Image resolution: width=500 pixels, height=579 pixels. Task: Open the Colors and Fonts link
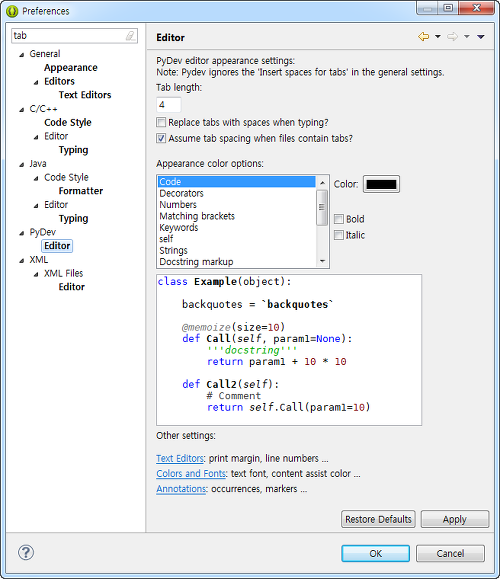tap(191, 473)
